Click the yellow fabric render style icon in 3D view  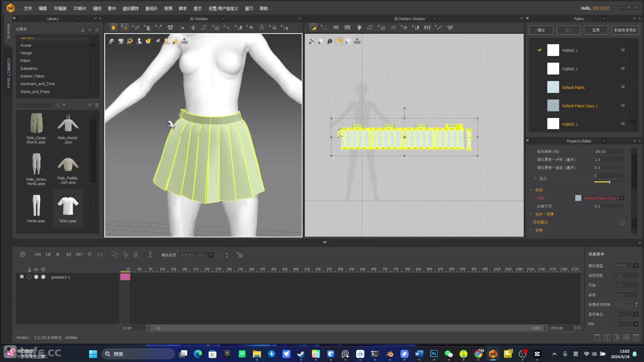click(x=148, y=41)
